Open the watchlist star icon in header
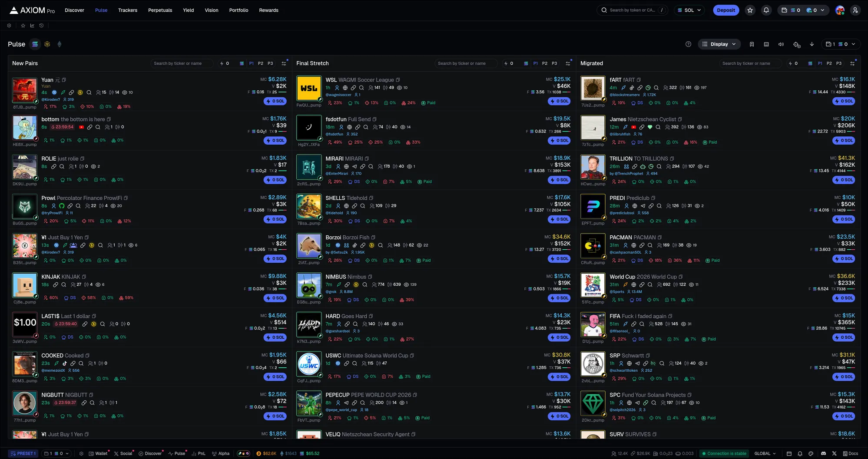The width and height of the screenshot is (868, 459). (750, 10)
